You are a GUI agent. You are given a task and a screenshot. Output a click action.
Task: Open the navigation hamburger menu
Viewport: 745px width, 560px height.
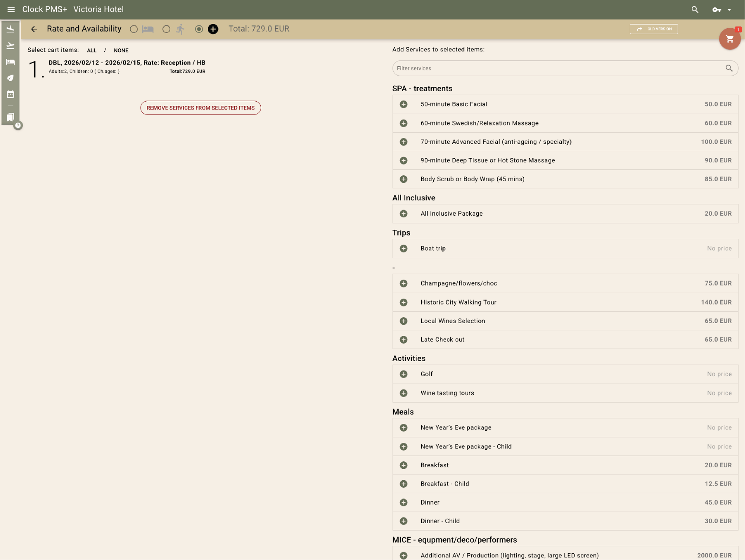pyautogui.click(x=10, y=9)
